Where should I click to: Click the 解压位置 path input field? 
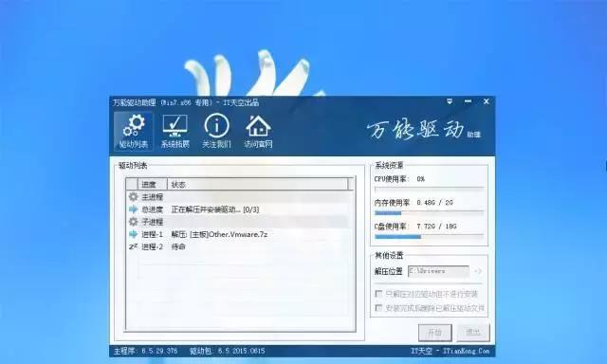click(438, 271)
